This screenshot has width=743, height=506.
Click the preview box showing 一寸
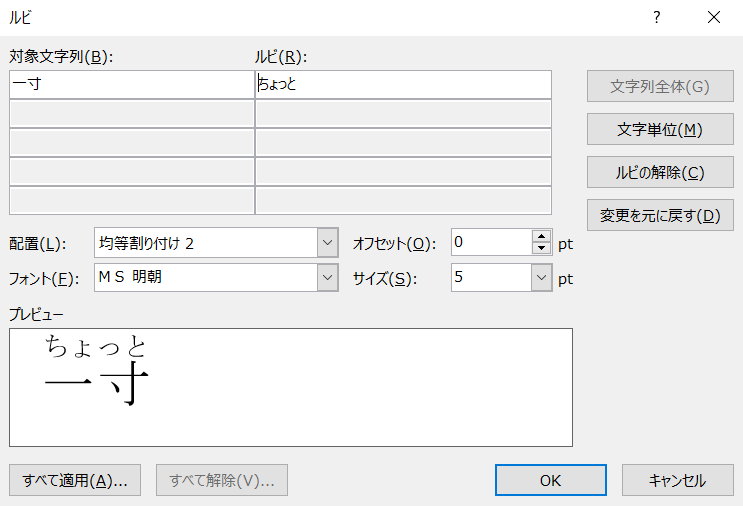pos(291,387)
